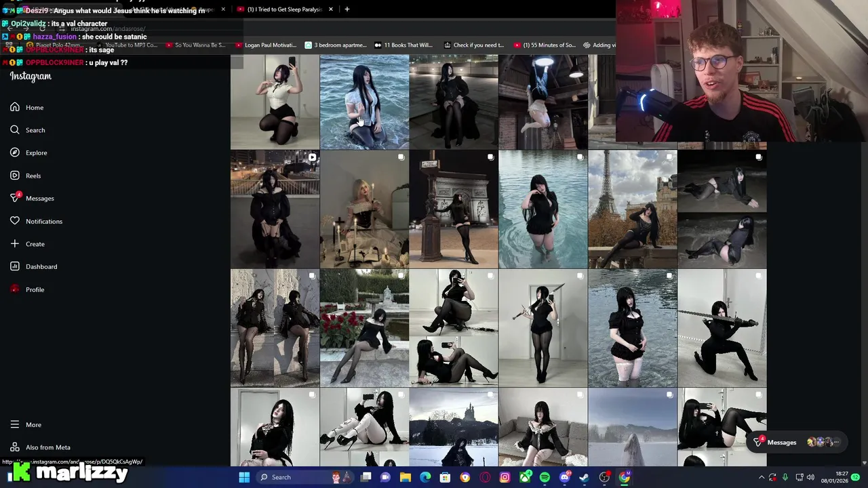Open the mirror selfie in white shirt post
The image size is (868, 488).
[275, 102]
